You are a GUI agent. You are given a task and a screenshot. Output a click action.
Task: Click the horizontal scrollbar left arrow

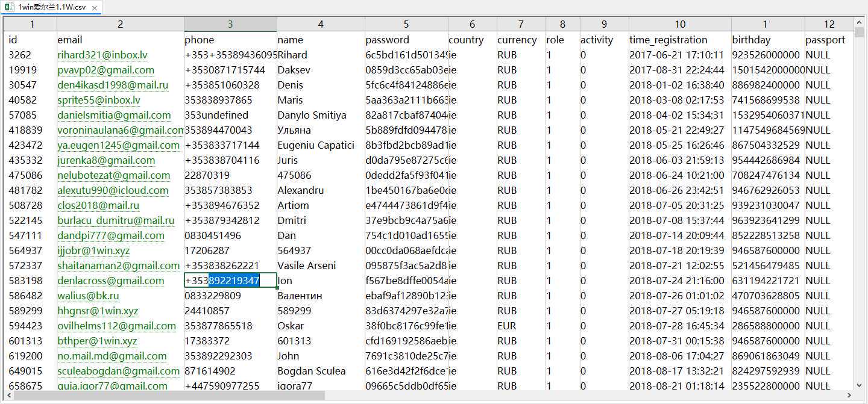[x=8, y=396]
